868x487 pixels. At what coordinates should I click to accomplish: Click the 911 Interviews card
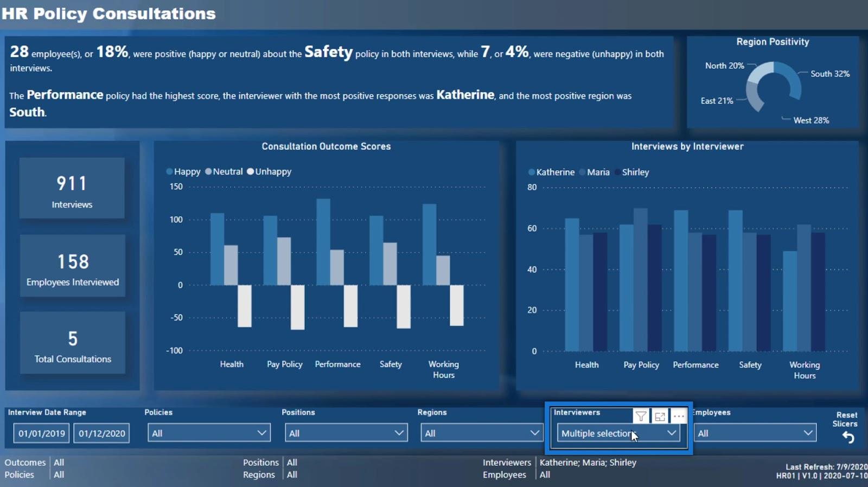(x=72, y=188)
